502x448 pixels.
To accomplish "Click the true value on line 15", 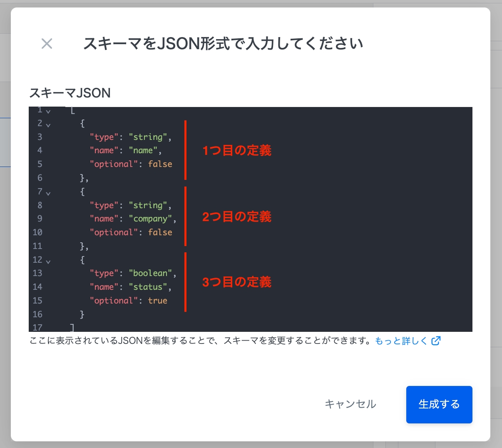I will pos(157,301).
